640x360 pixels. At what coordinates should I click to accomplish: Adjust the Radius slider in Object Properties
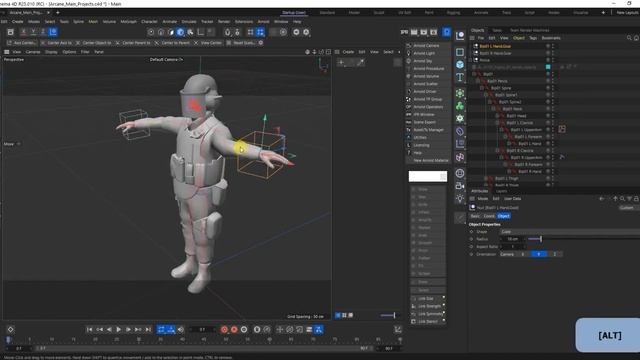(x=541, y=239)
